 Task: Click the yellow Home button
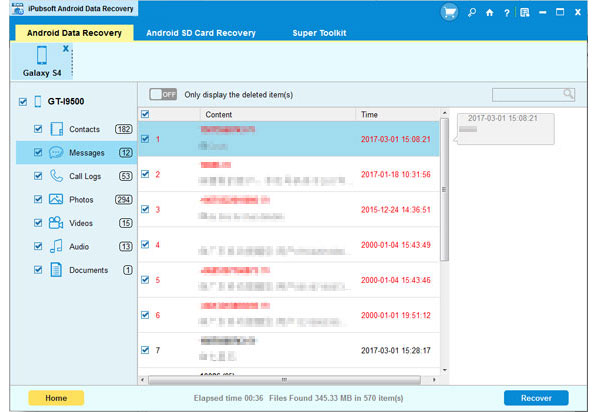point(56,398)
